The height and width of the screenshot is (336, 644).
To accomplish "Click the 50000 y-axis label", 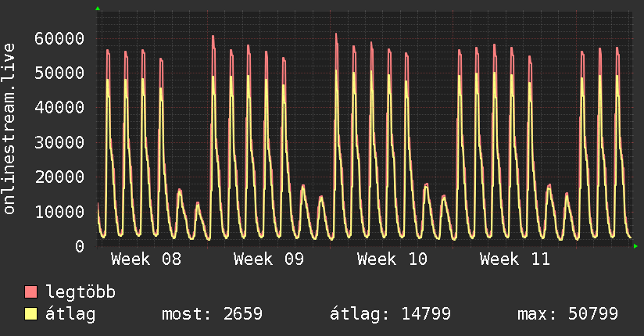I will click(59, 73).
